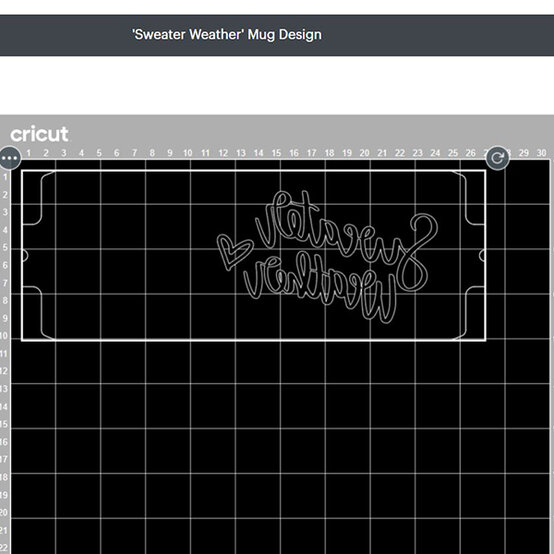554x554 pixels.
Task: Select the mirrored Sweater Weather lettering
Action: tap(341, 257)
